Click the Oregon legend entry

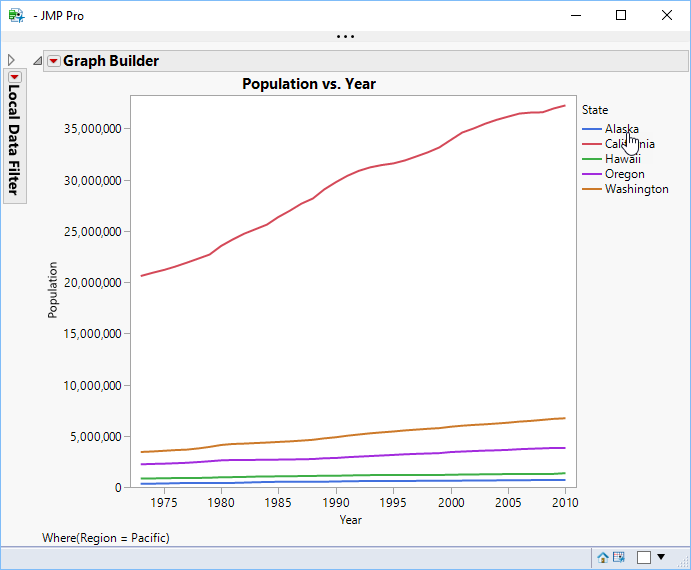(624, 174)
